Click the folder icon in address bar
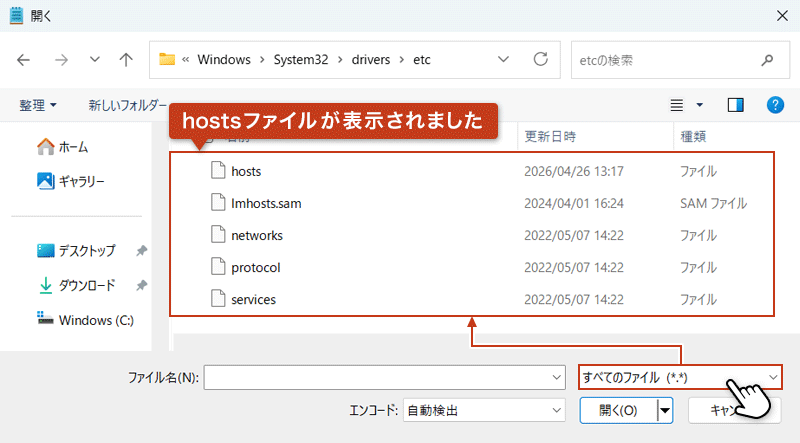 [x=167, y=59]
